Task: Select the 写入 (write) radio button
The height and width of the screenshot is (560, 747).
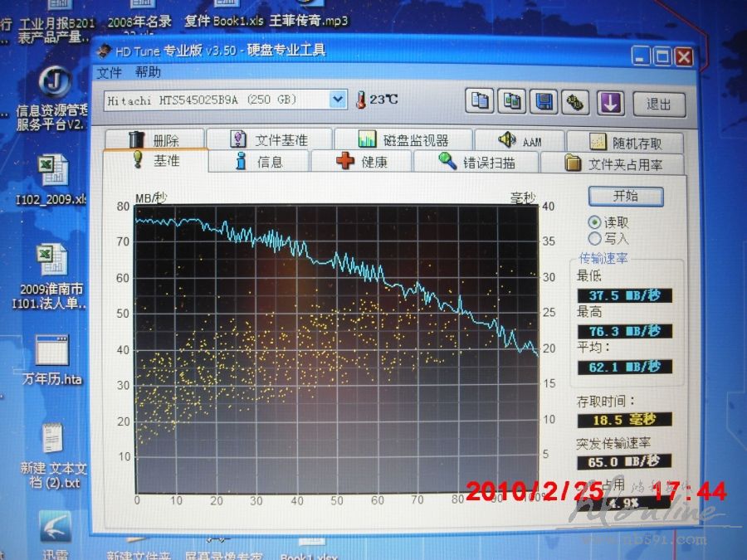Action: (x=594, y=238)
